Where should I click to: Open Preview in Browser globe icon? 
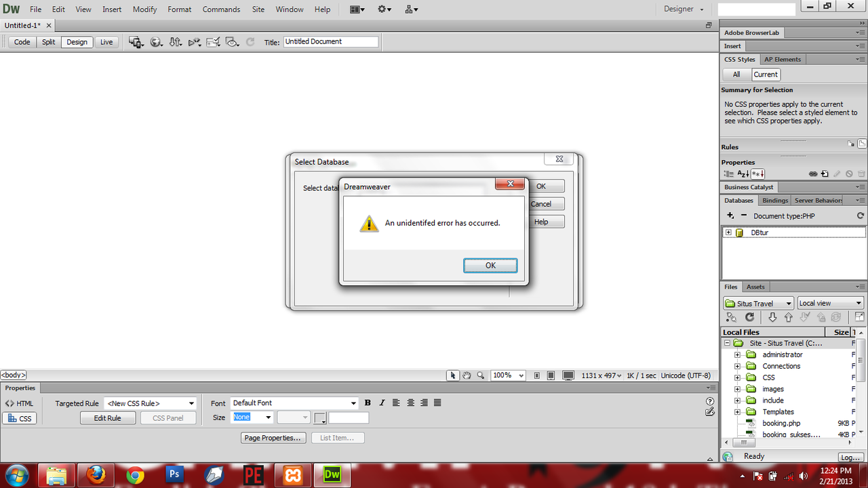[156, 42]
